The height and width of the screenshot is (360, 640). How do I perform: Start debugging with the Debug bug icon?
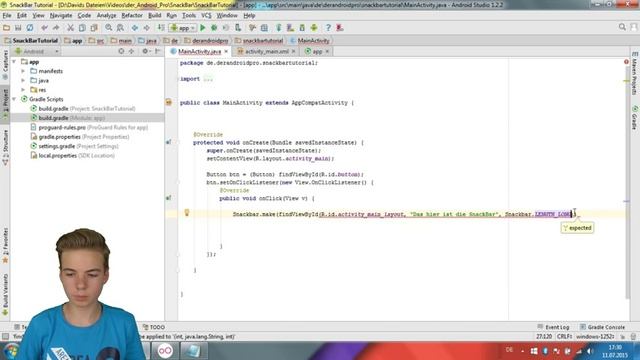tap(214, 28)
